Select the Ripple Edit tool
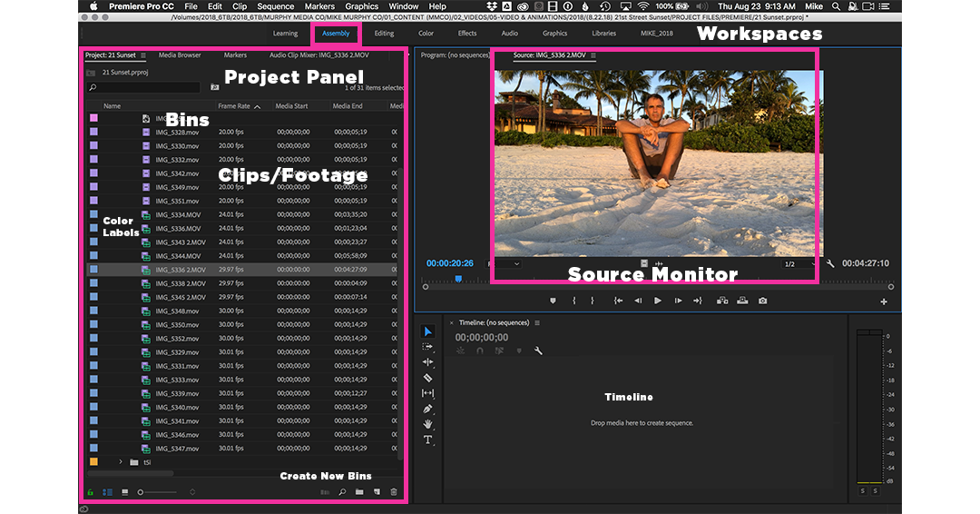The image size is (980, 514). (427, 362)
